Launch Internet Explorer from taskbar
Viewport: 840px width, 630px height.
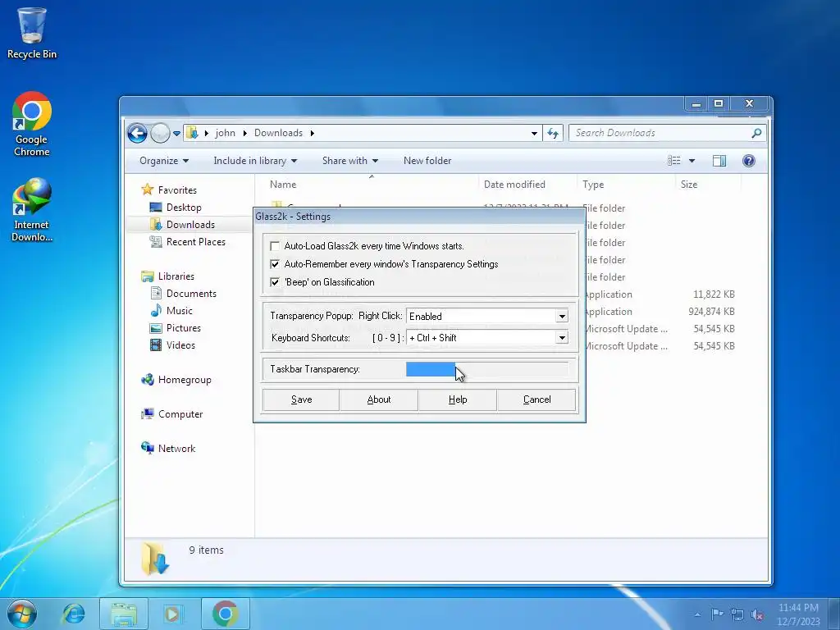coord(73,614)
